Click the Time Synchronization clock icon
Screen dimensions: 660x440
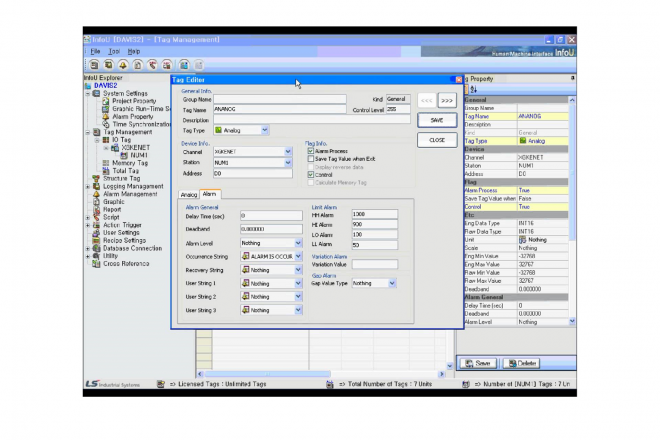tap(106, 123)
